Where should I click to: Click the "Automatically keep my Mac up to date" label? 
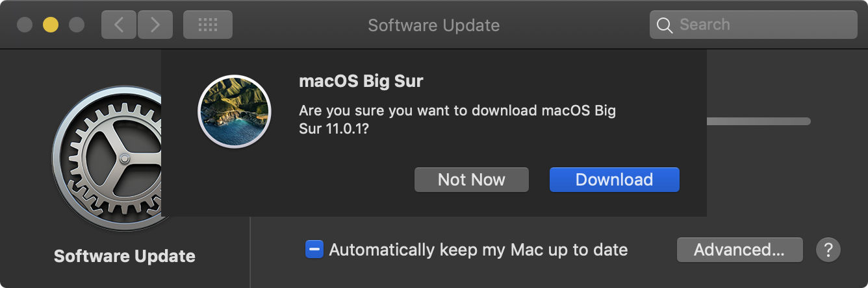coord(478,250)
